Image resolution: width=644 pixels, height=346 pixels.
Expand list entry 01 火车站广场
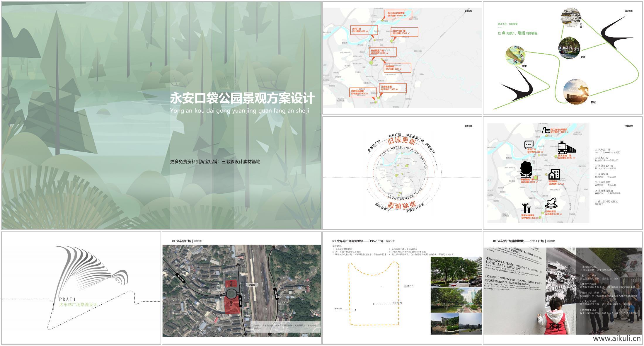pos(603,149)
